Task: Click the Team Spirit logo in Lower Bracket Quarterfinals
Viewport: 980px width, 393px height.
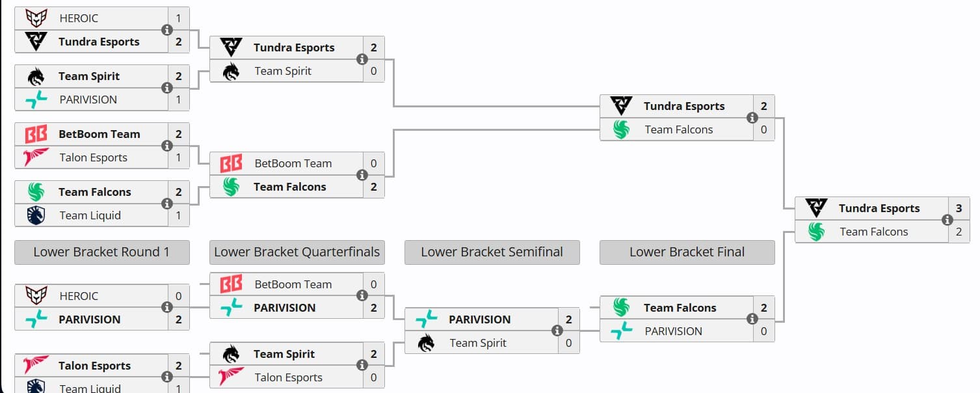Action: point(230,354)
